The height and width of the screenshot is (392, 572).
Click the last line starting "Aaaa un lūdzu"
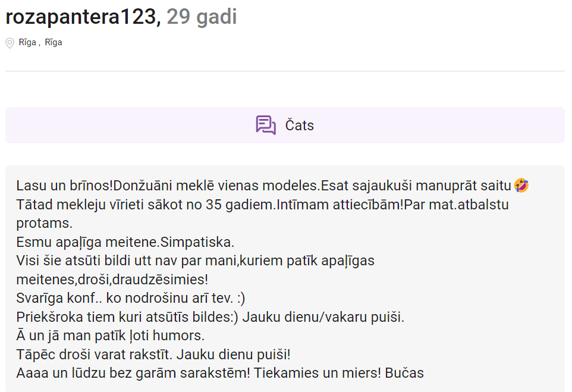point(220,373)
